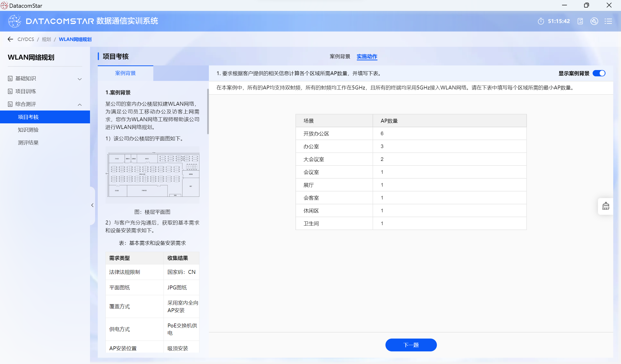Click the case background panel scrollbar
This screenshot has height=364, width=621.
208,112
